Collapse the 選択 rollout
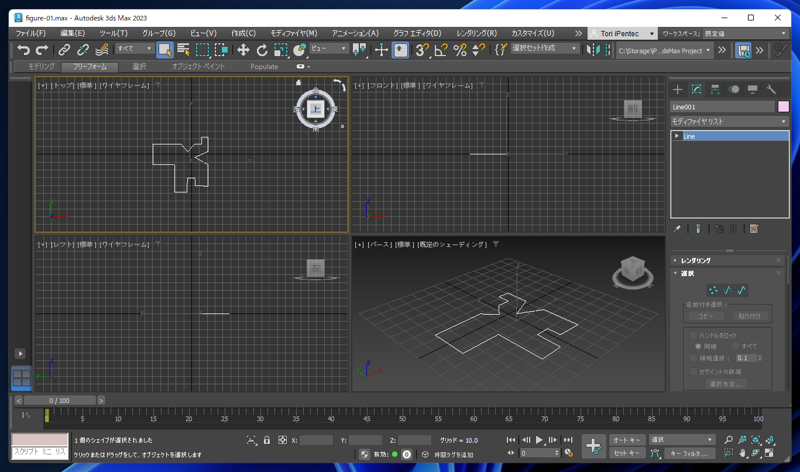 729,274
